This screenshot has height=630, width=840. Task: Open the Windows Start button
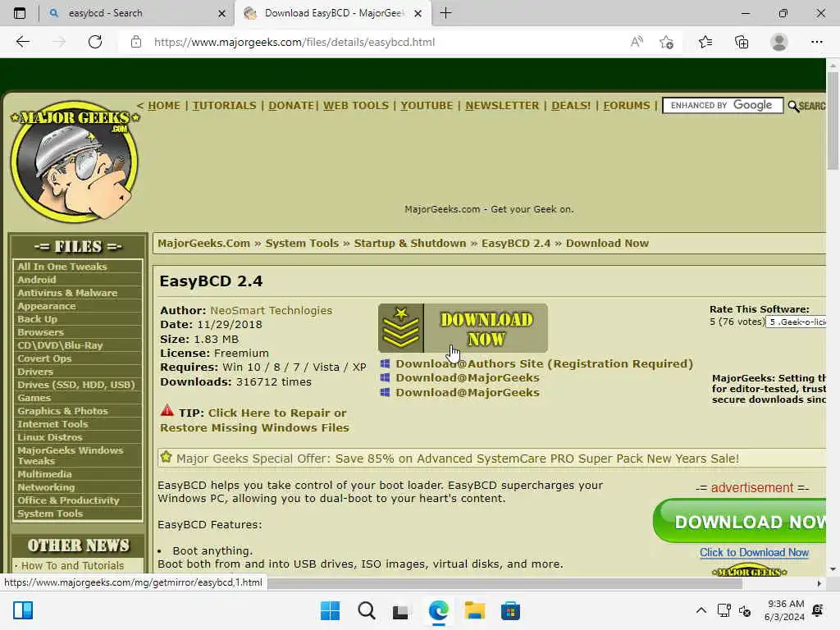pyautogui.click(x=330, y=610)
